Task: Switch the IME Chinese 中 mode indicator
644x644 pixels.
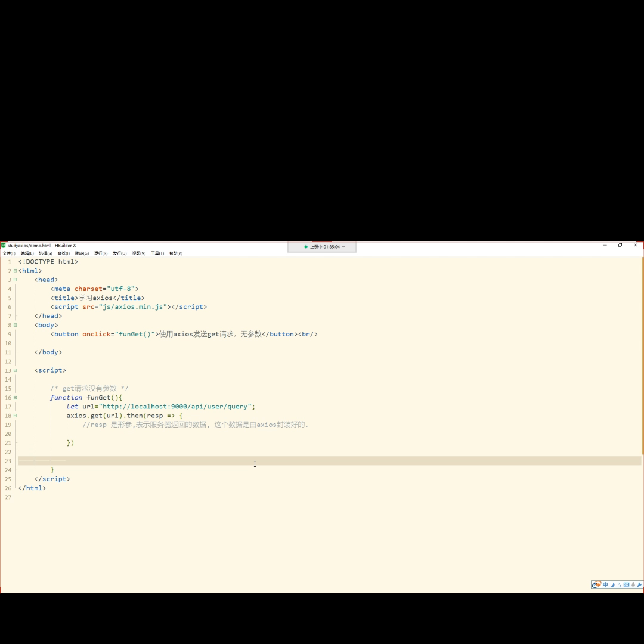Action: point(605,584)
